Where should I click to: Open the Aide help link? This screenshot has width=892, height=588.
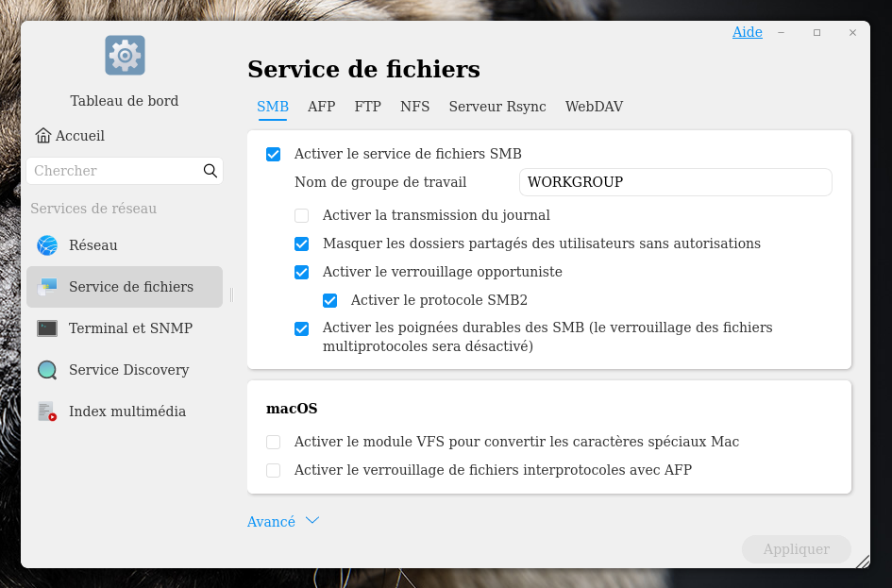click(x=747, y=32)
